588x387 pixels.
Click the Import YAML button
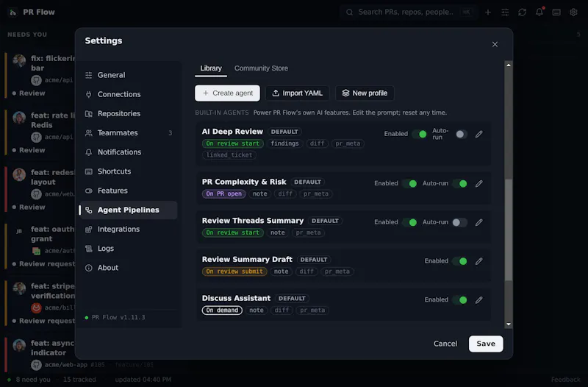coord(298,93)
